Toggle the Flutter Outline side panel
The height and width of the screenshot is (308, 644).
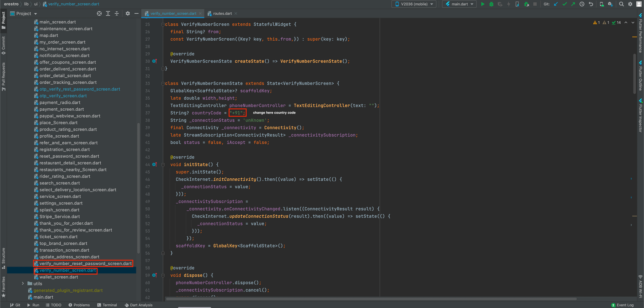[x=640, y=76]
